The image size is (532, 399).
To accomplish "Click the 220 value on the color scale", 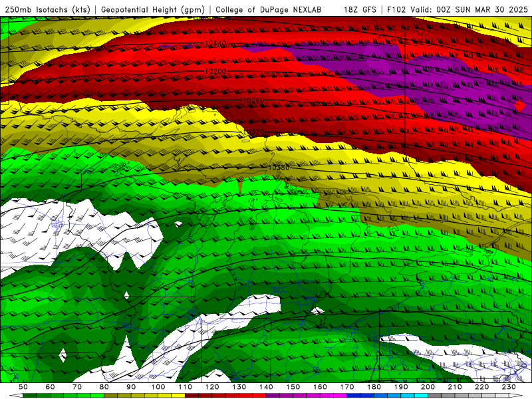I will tap(481, 387).
